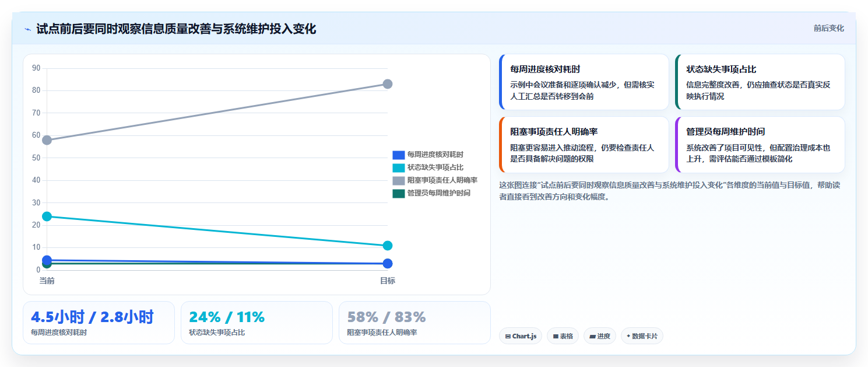Click legend text 每周进度核对耗时
The height and width of the screenshot is (367, 868).
[435, 155]
